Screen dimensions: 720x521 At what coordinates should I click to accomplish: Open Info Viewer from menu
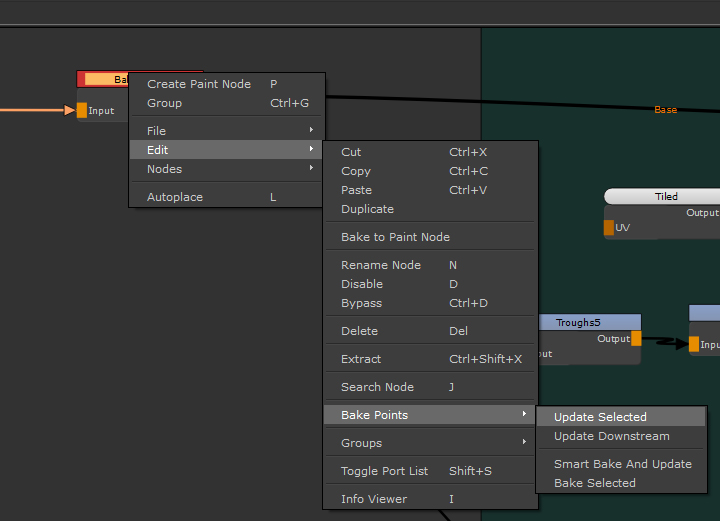(374, 499)
